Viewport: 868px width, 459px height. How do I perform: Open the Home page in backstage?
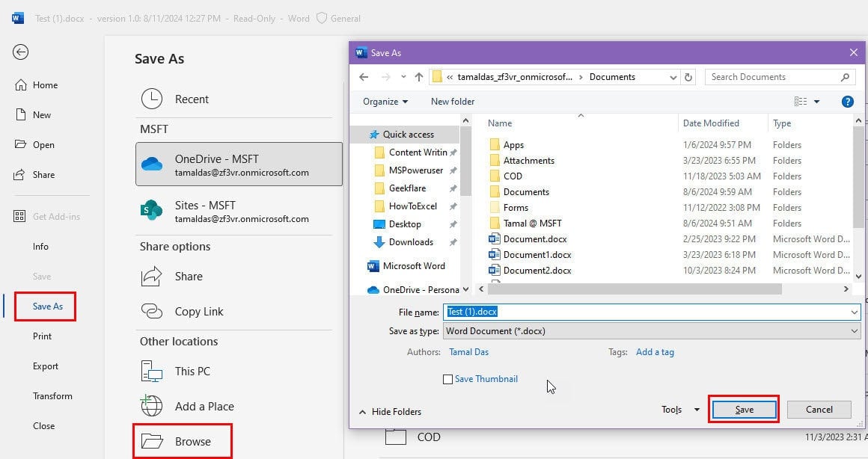click(37, 85)
